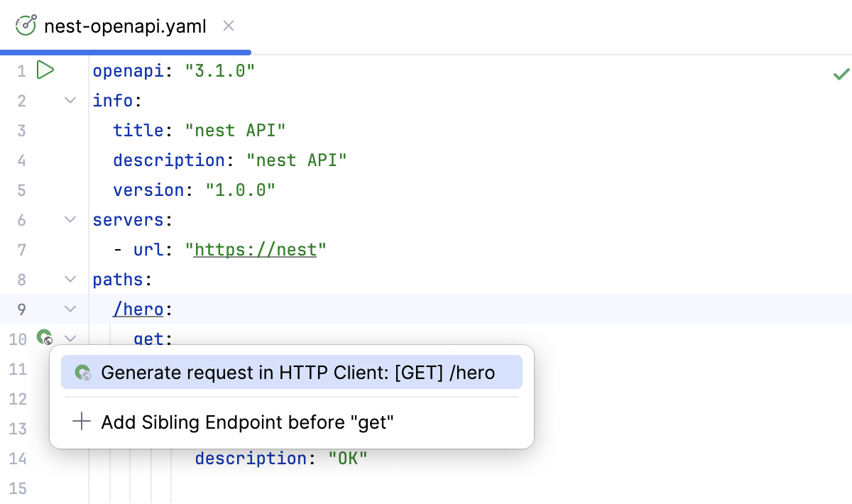Click the plus icon for adding sibling endpoint
The width and height of the screenshot is (852, 504).
[81, 422]
